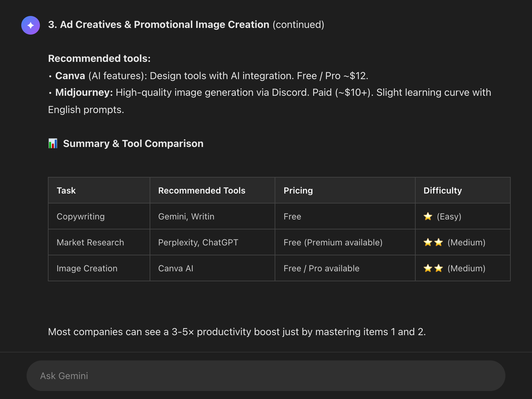The image size is (532, 399).
Task: Select the Difficulty column header
Action: pyautogui.click(x=443, y=191)
